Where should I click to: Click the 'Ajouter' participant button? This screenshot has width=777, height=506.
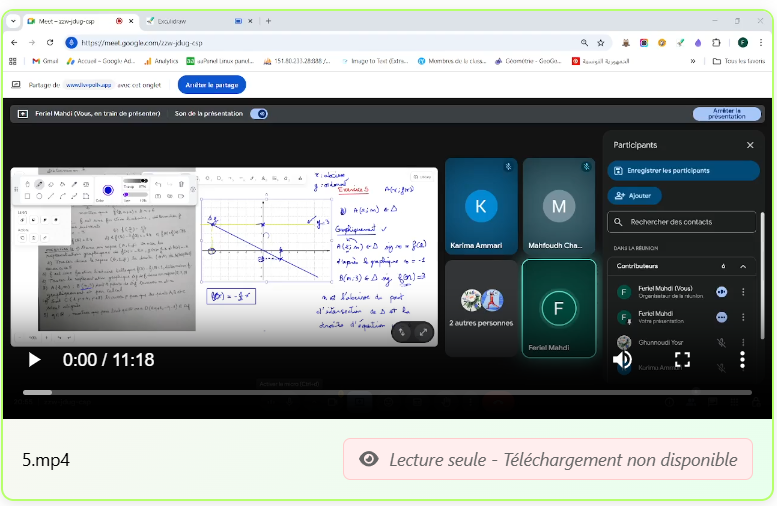(x=634, y=196)
